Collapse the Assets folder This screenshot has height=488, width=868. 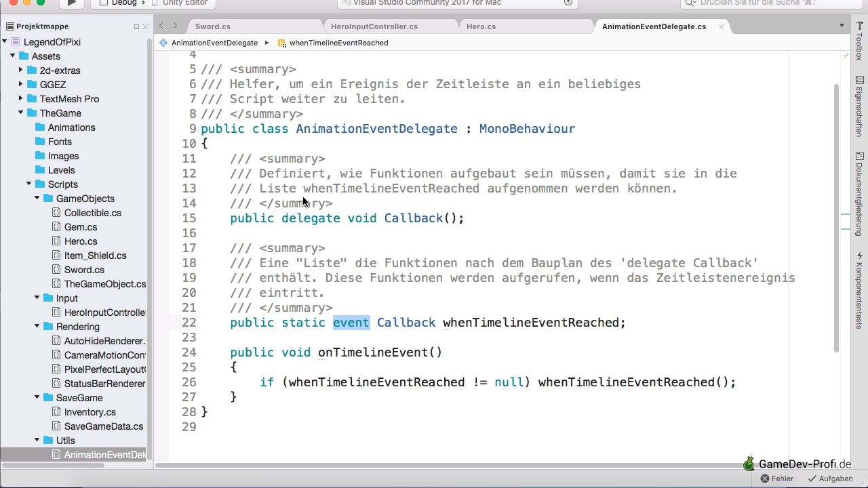[12, 56]
